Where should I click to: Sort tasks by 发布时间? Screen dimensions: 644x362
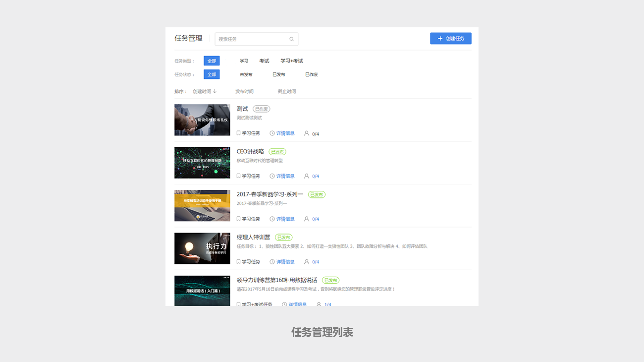click(244, 91)
